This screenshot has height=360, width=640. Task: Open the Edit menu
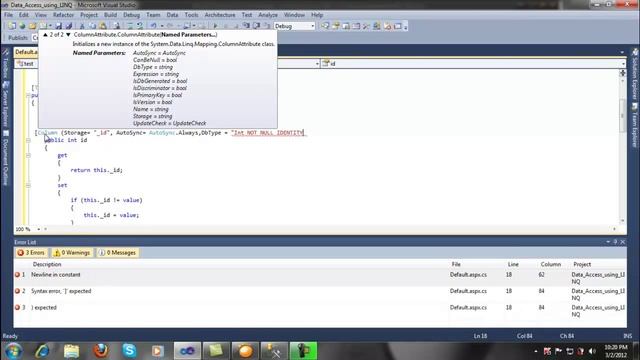pos(24,15)
